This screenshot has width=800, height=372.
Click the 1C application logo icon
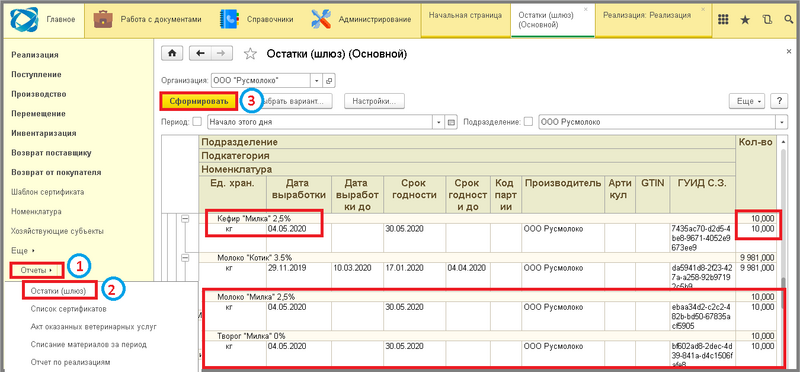[24, 19]
